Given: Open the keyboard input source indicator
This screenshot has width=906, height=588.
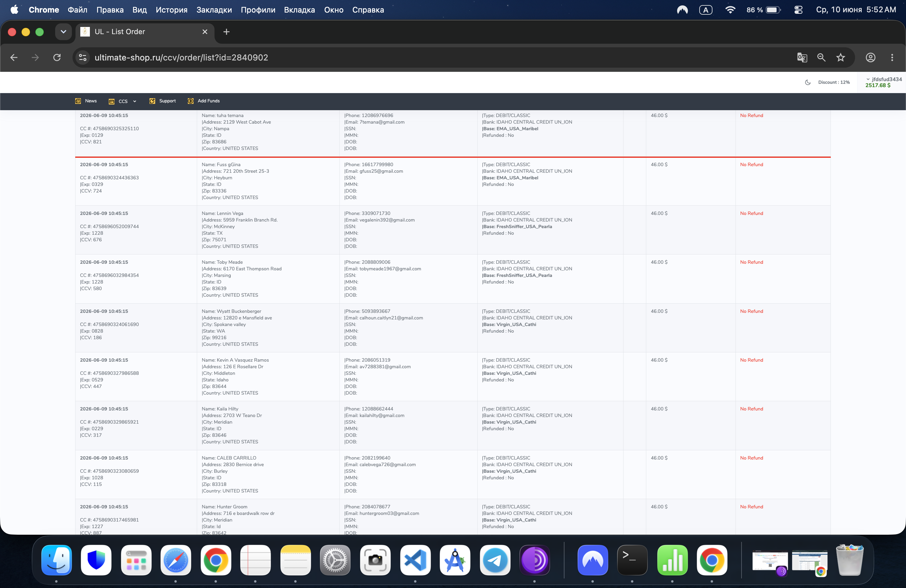Looking at the screenshot, I should pyautogui.click(x=705, y=10).
